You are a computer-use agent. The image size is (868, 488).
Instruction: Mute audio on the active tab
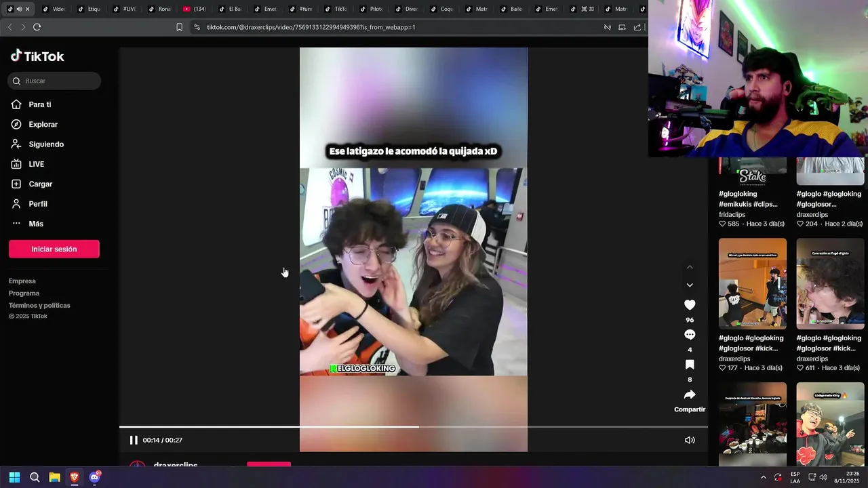pyautogui.click(x=19, y=9)
